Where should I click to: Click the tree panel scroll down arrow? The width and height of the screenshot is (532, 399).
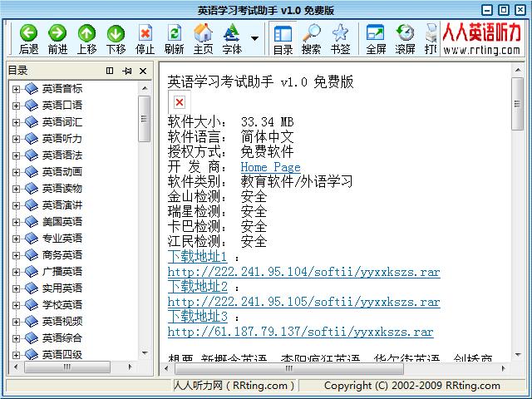(x=145, y=353)
